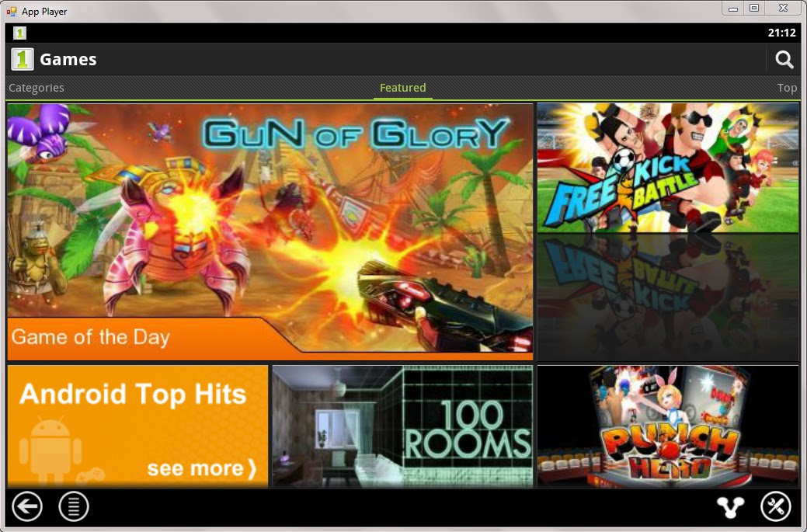Click the Games title text

point(68,60)
